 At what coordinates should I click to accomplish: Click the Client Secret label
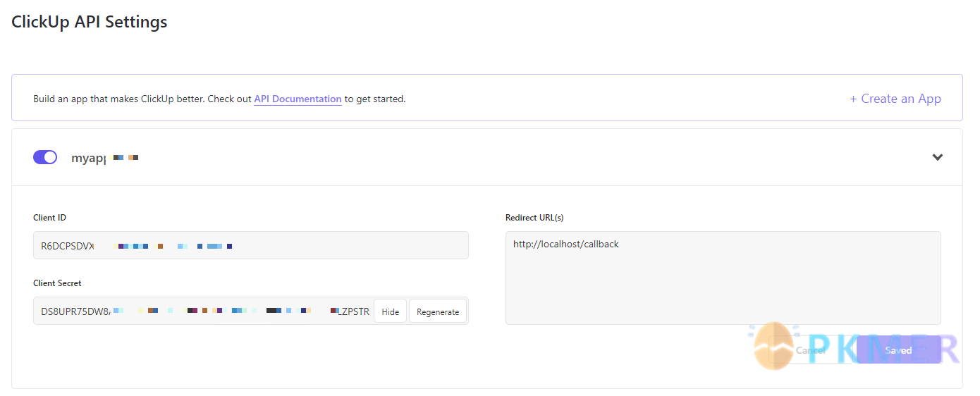point(57,283)
